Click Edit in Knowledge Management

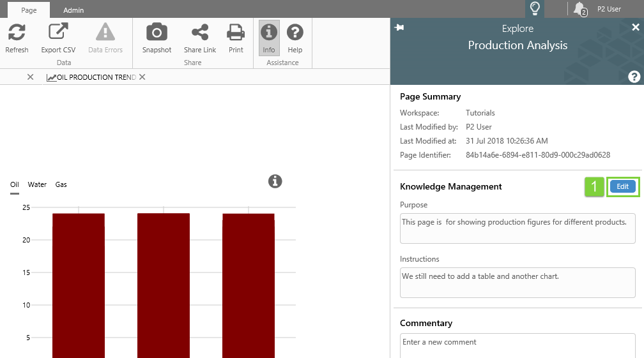pos(622,186)
